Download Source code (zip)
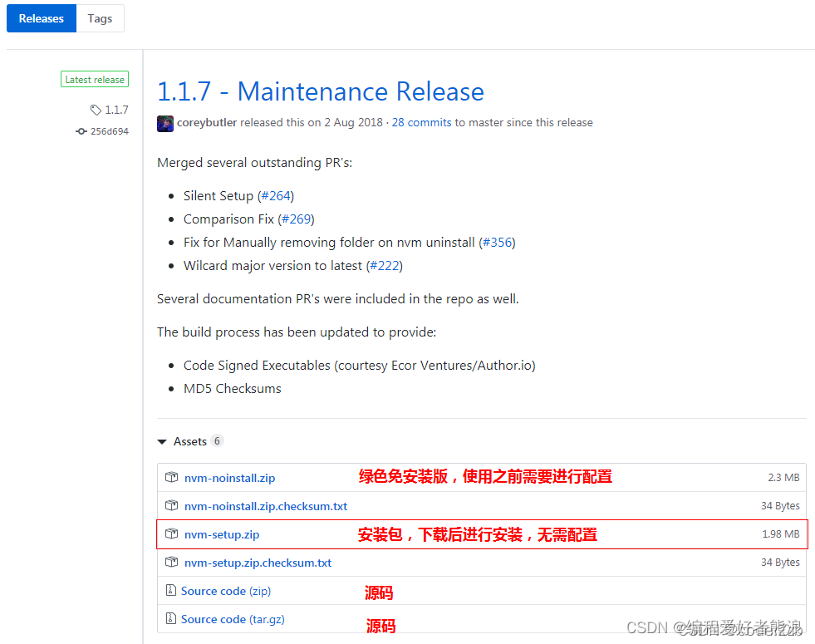Screen dimensions: 815x644 pyautogui.click(x=226, y=591)
